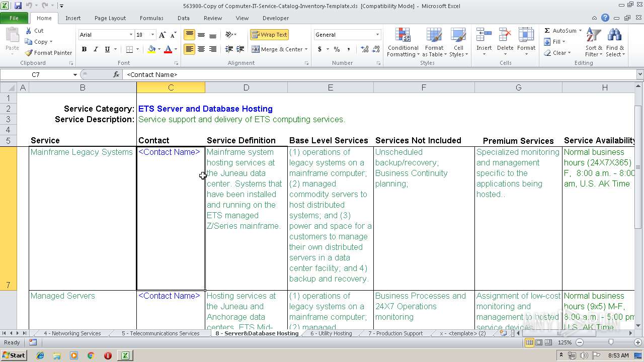The height and width of the screenshot is (362, 644).
Task: Apply Percent Style number format
Action: 337,49
